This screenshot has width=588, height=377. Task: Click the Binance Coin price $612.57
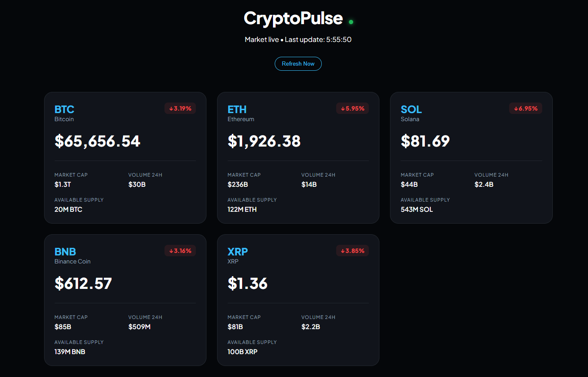[83, 283]
